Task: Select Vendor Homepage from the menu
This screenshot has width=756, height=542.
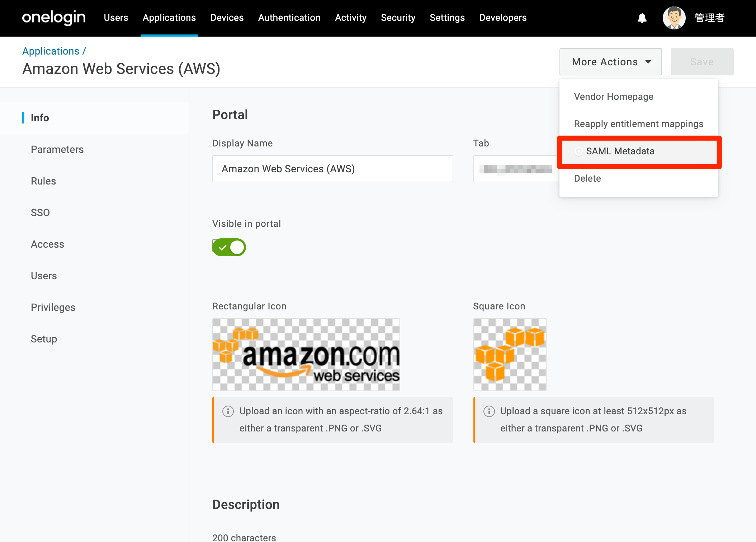Action: [x=638, y=97]
